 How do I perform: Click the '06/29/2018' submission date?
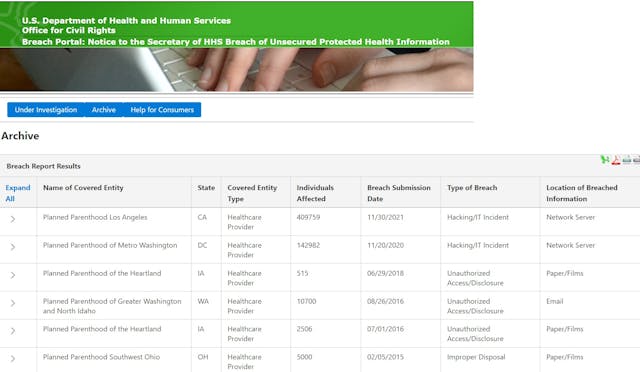(x=385, y=273)
